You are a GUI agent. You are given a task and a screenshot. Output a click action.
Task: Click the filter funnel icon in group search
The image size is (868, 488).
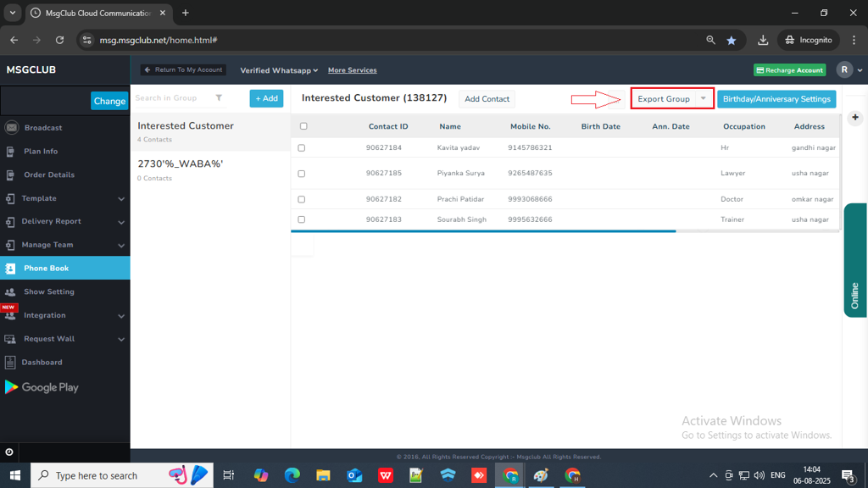pos(220,98)
